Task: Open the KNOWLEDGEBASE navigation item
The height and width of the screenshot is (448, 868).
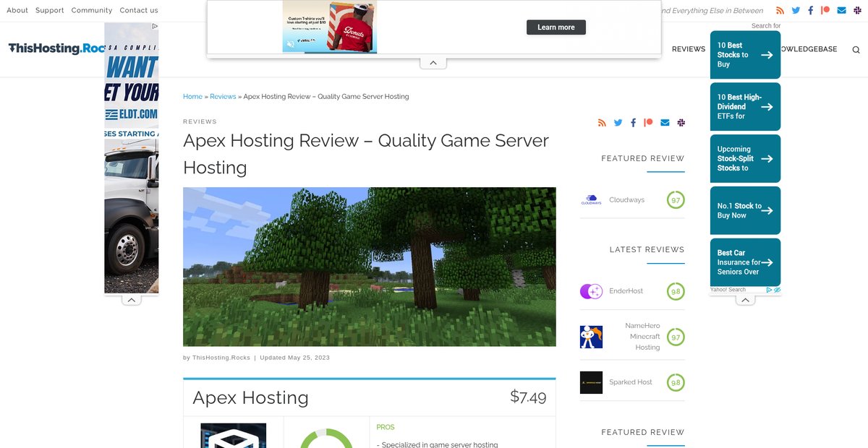Action: coord(809,49)
